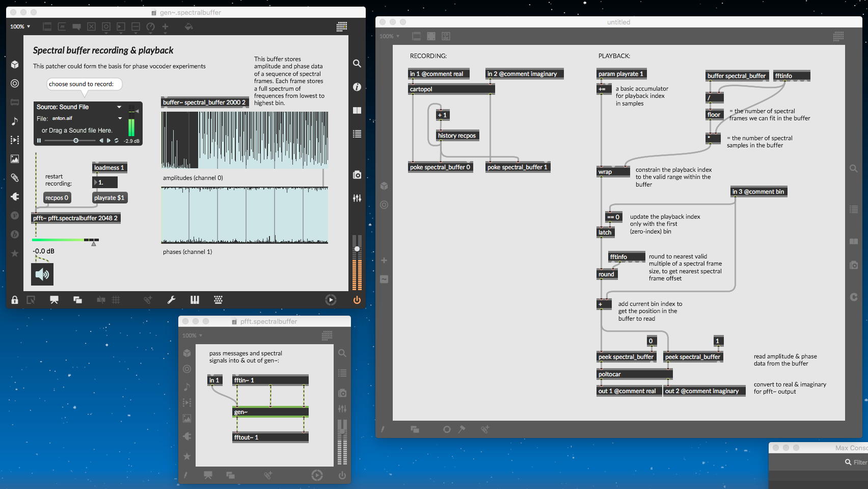Show the computer keyboard mappings icon
868x489 pixels.
tap(218, 300)
